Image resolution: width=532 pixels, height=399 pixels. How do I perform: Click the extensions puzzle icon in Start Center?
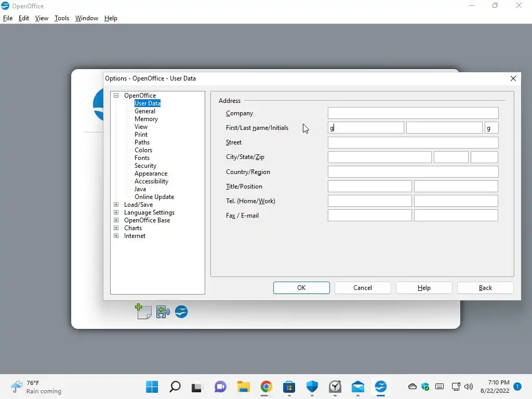click(163, 312)
